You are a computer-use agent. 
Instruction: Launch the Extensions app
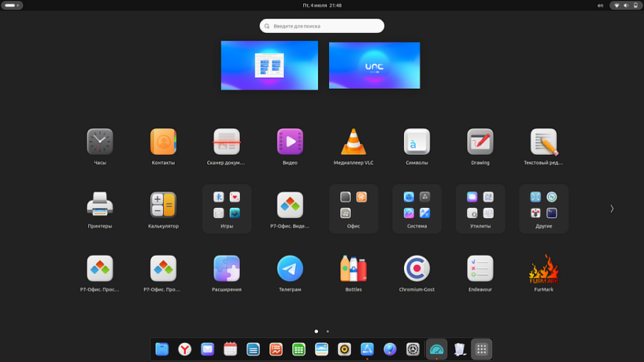227,269
